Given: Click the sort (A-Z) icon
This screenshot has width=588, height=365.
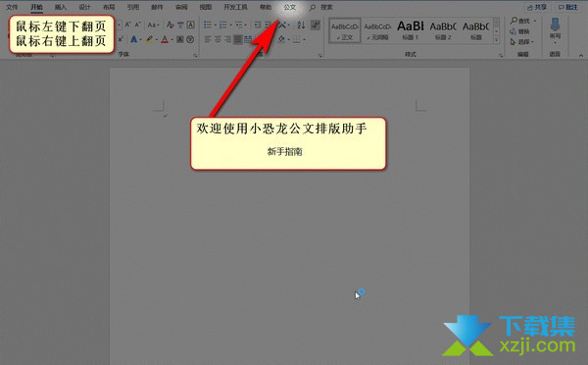Looking at the screenshot, I should (x=301, y=26).
